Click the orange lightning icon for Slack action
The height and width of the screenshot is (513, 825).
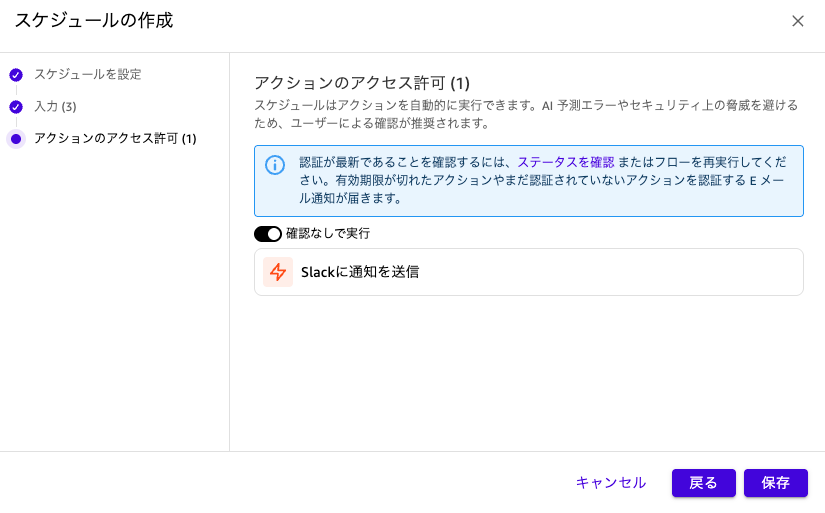[278, 272]
